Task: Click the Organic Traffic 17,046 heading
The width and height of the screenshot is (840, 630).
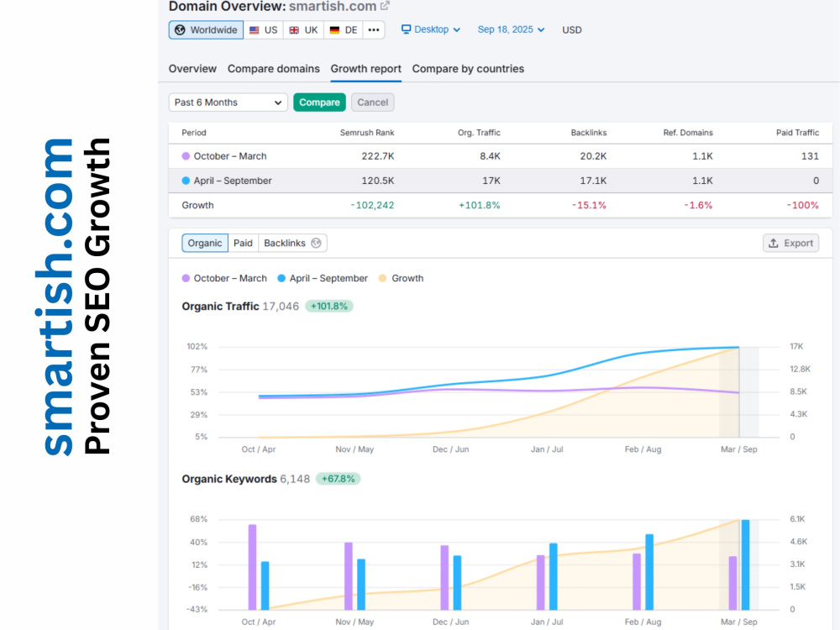Action: pos(240,307)
